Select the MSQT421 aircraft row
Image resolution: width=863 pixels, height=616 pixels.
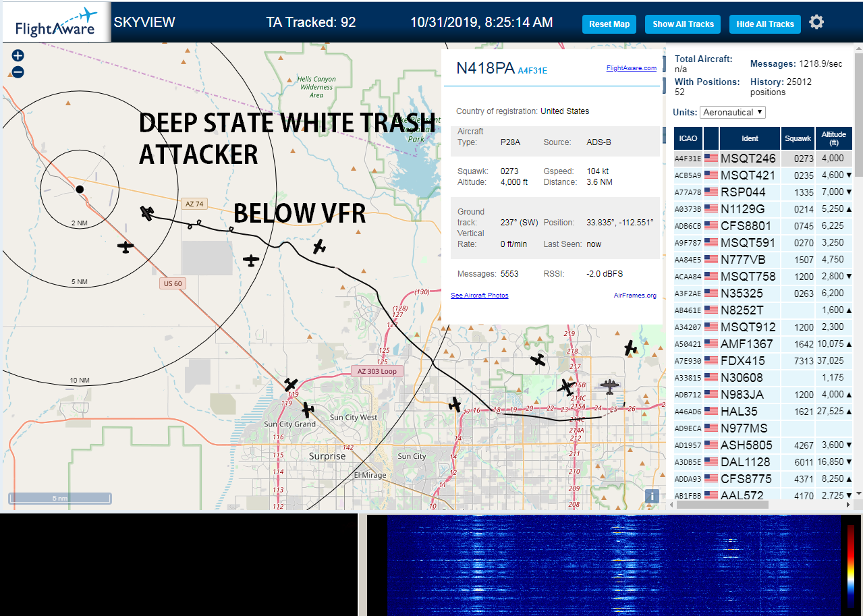click(763, 175)
